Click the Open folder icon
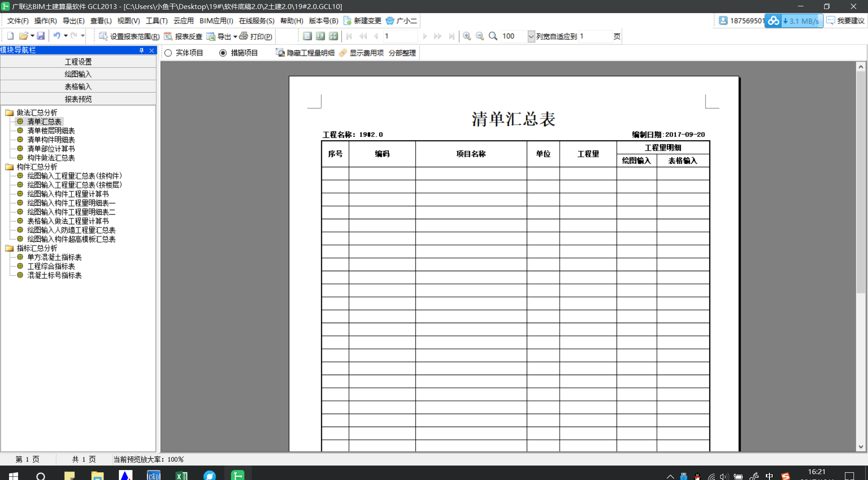The image size is (868, 480). (24, 36)
